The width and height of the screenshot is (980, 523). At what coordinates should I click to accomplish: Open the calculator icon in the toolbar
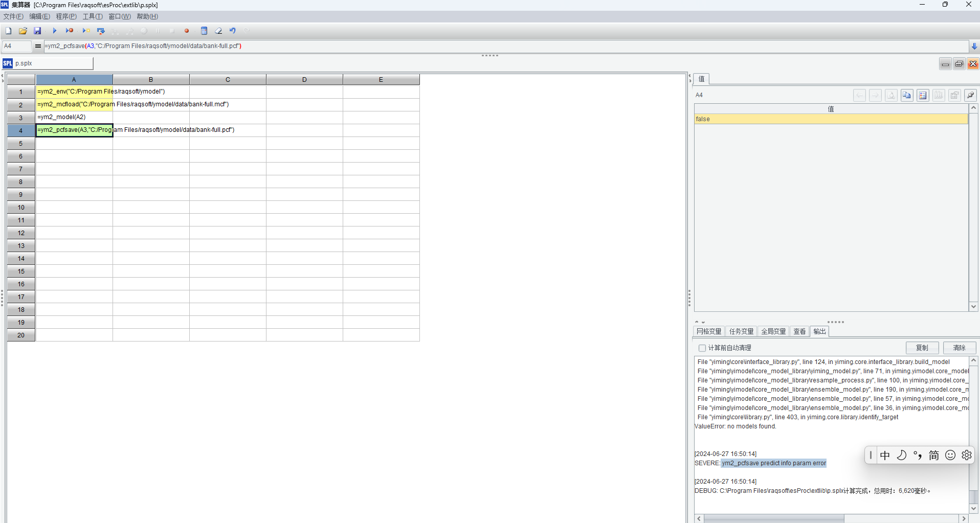point(204,31)
